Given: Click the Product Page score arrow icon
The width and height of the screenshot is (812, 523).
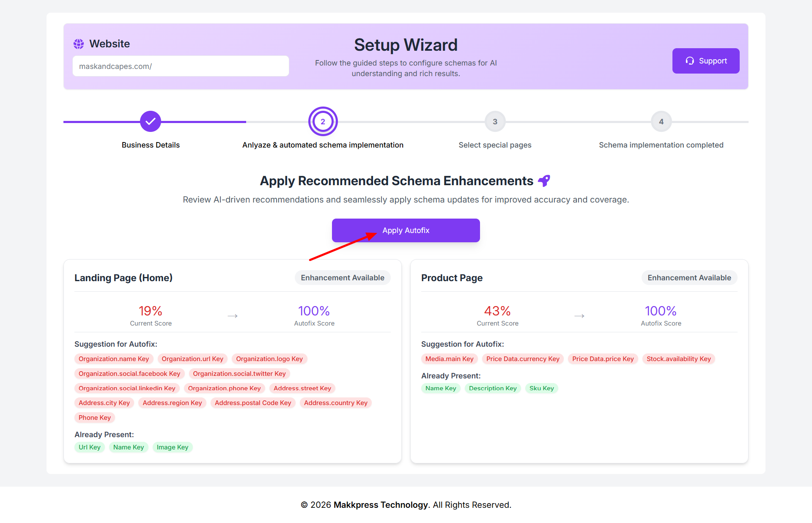Looking at the screenshot, I should click(579, 316).
